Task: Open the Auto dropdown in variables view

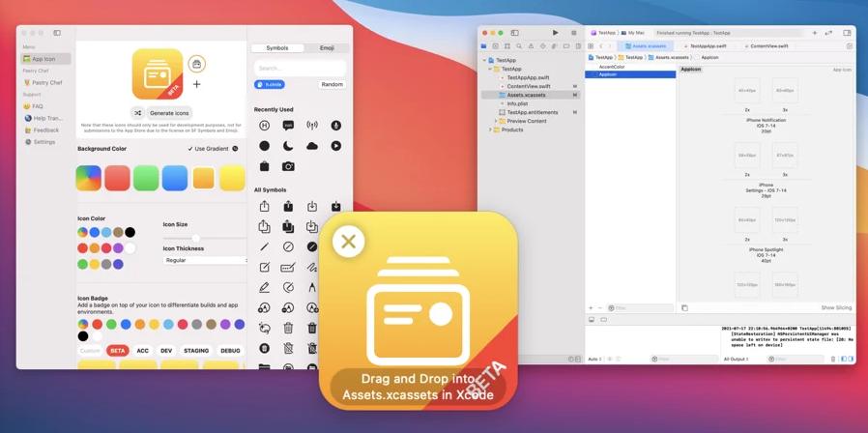Action: coord(595,360)
